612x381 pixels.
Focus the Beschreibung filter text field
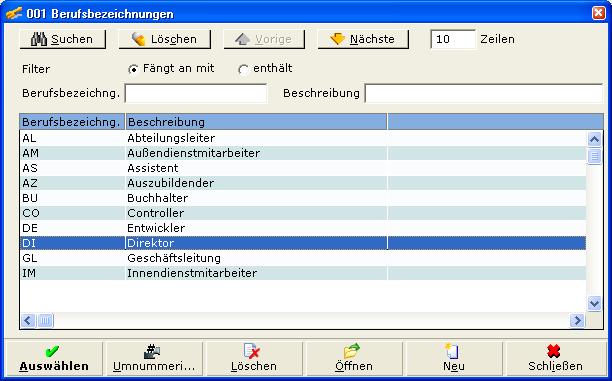484,93
